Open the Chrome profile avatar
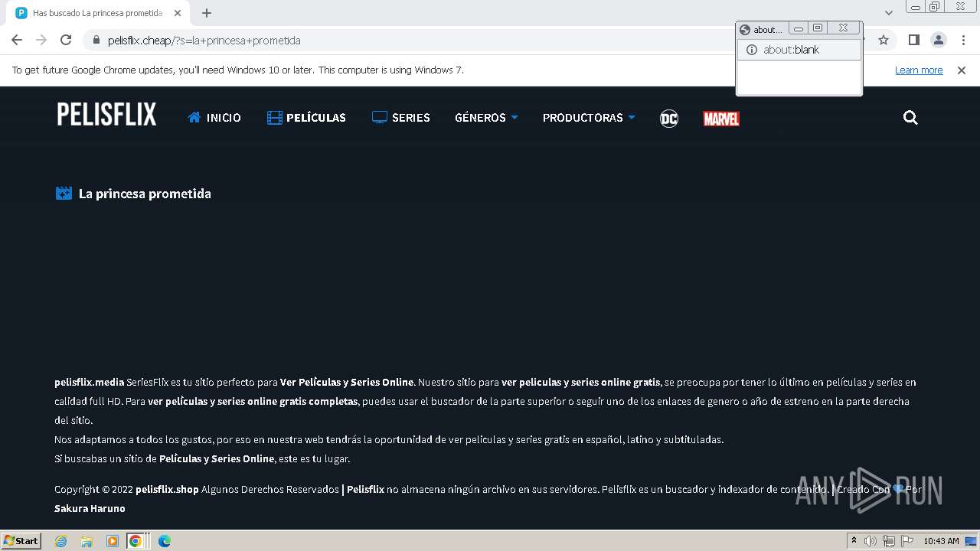The height and width of the screenshot is (551, 980). pyautogui.click(x=938, y=40)
